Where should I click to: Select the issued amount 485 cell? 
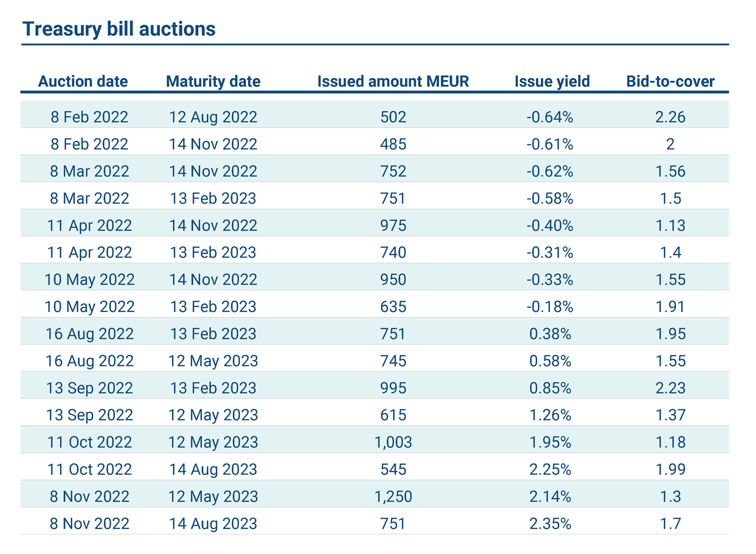click(393, 144)
